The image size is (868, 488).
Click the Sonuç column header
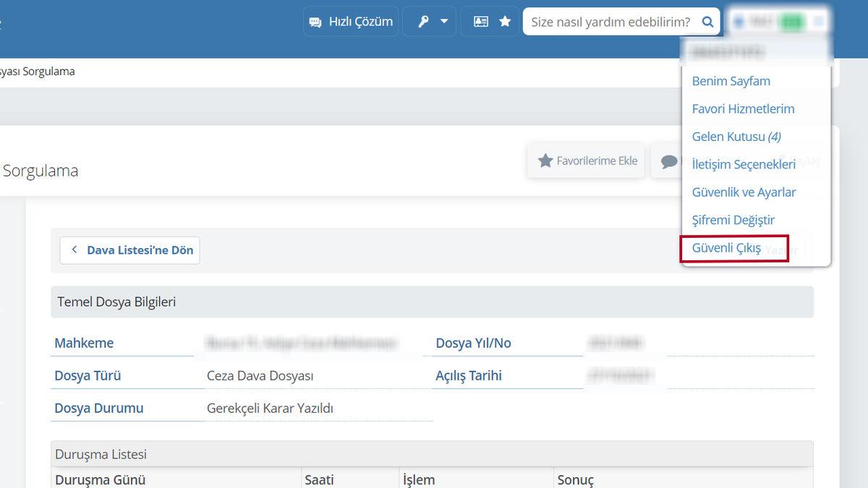[x=575, y=480]
